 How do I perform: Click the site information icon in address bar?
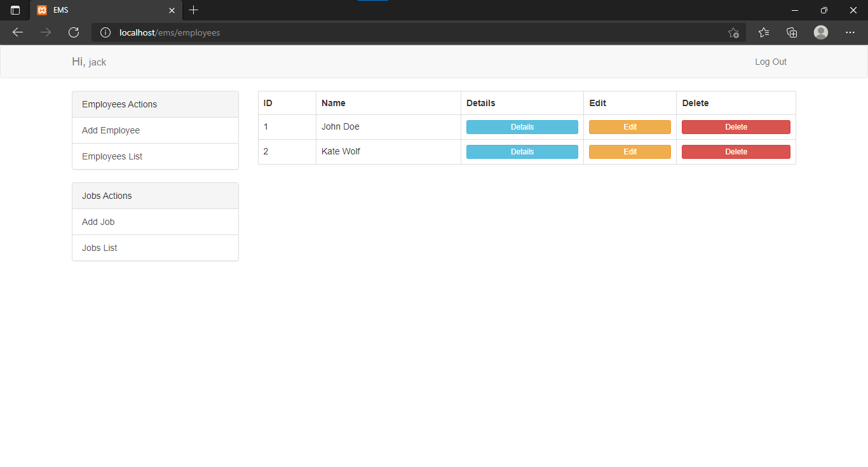105,32
